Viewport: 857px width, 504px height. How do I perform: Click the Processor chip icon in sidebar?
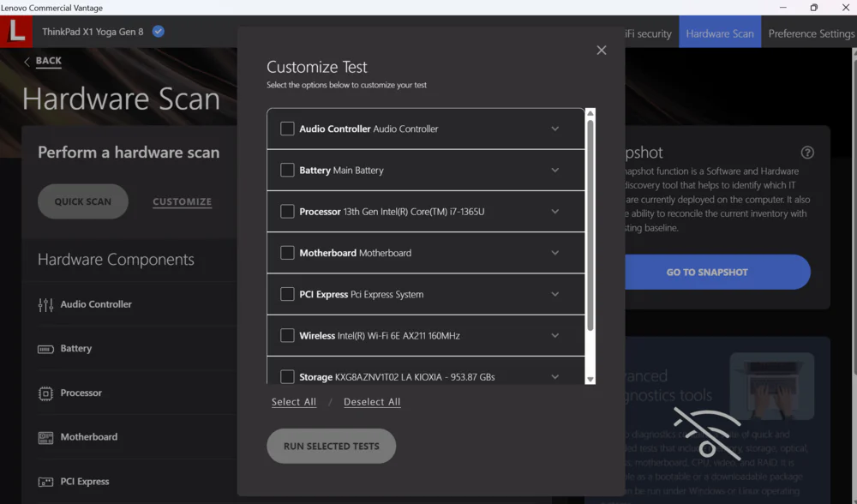click(46, 393)
